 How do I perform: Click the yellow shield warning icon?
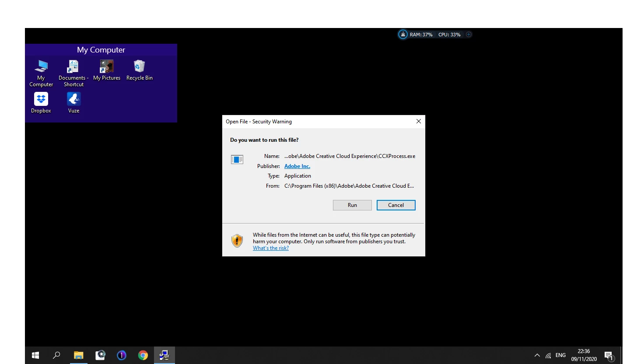(x=237, y=241)
